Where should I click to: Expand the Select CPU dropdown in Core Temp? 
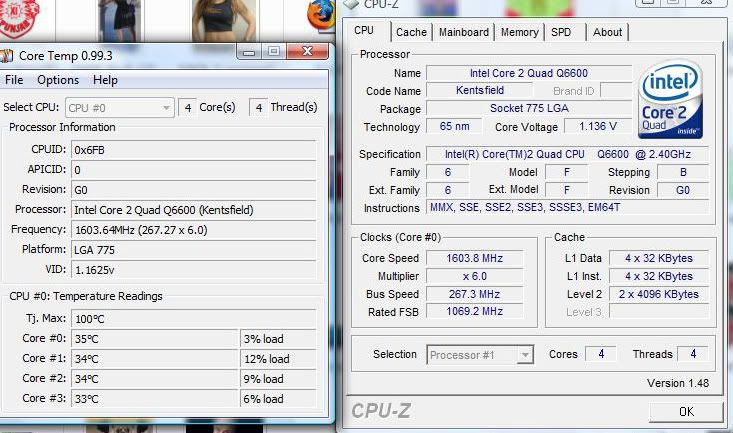coord(120,108)
